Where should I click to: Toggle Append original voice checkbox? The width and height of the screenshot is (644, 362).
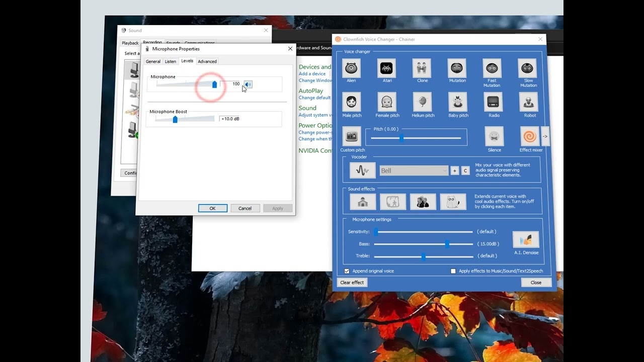tap(347, 271)
